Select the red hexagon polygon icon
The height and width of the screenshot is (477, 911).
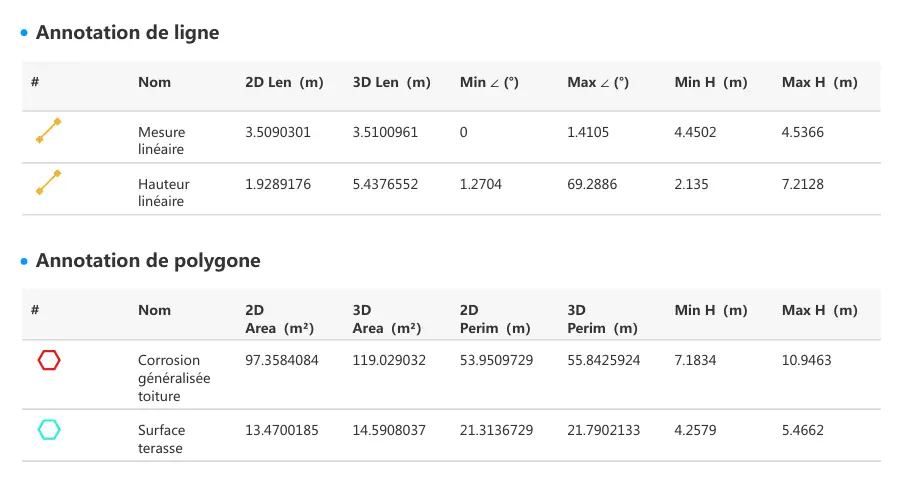click(49, 360)
